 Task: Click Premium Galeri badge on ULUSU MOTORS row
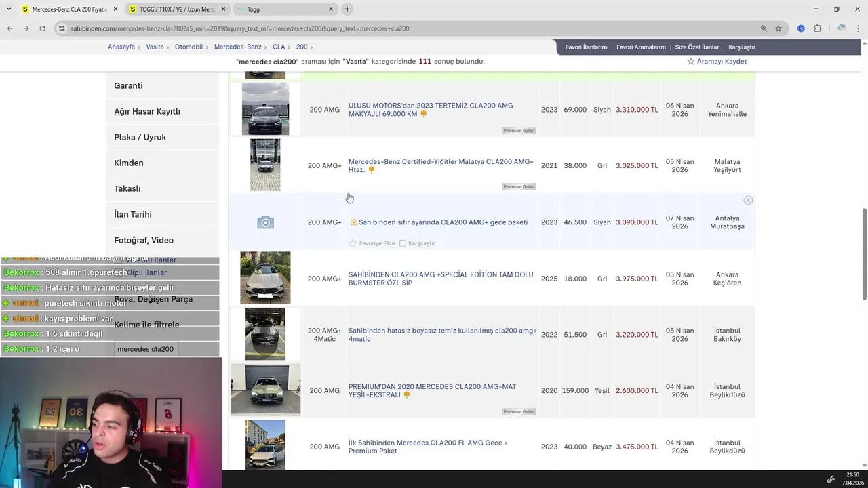point(519,130)
